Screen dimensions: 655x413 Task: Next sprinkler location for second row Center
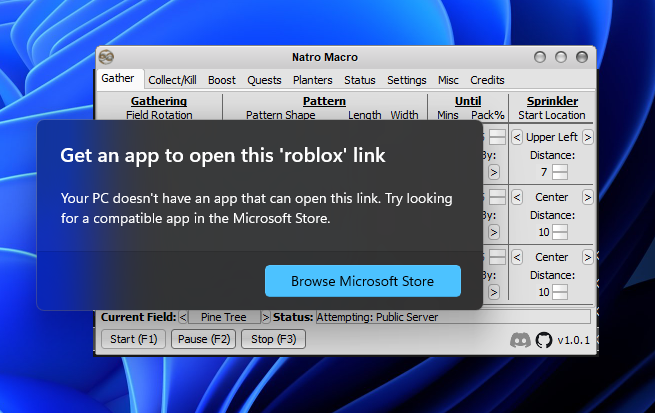click(587, 197)
